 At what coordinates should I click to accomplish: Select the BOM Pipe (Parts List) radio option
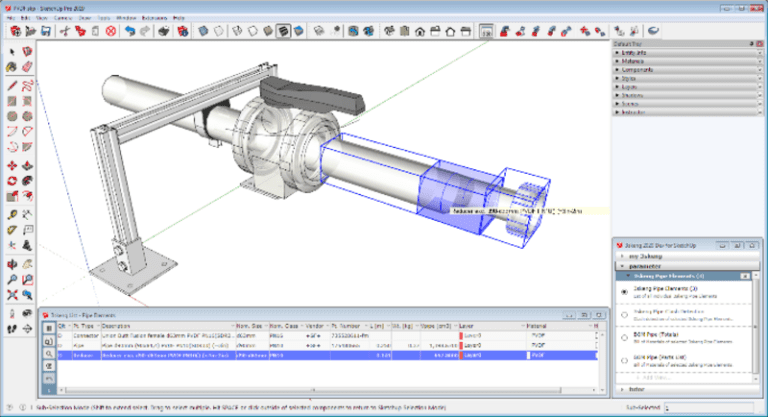point(624,361)
